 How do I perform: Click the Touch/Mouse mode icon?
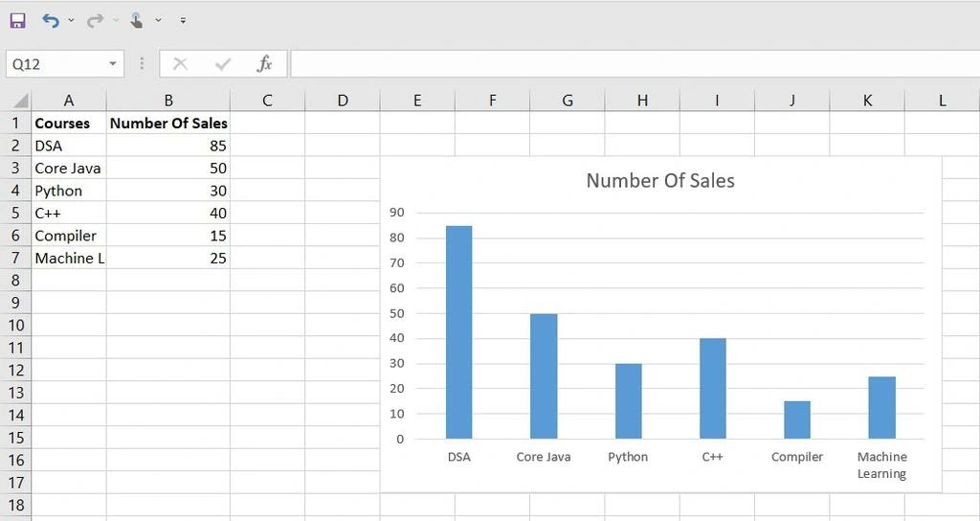pyautogui.click(x=136, y=21)
